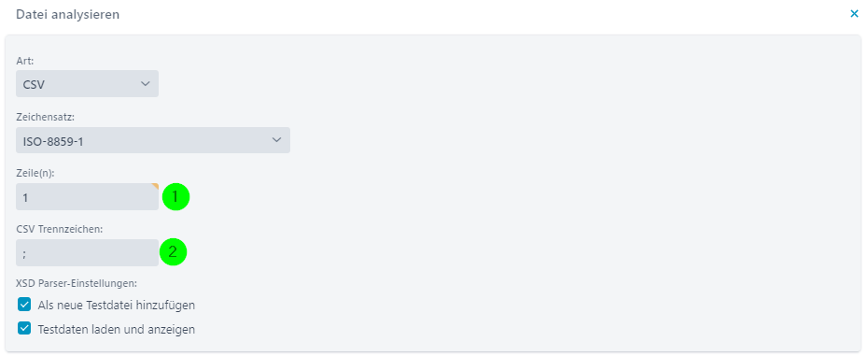868x356 pixels.
Task: Close the Datei analysieren dialog
Action: point(854,14)
